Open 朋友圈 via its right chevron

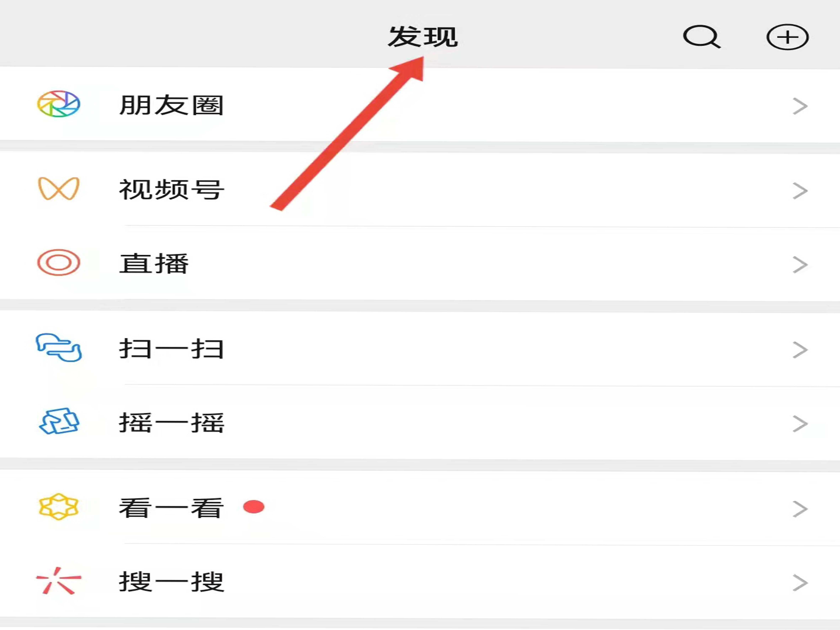[800, 106]
